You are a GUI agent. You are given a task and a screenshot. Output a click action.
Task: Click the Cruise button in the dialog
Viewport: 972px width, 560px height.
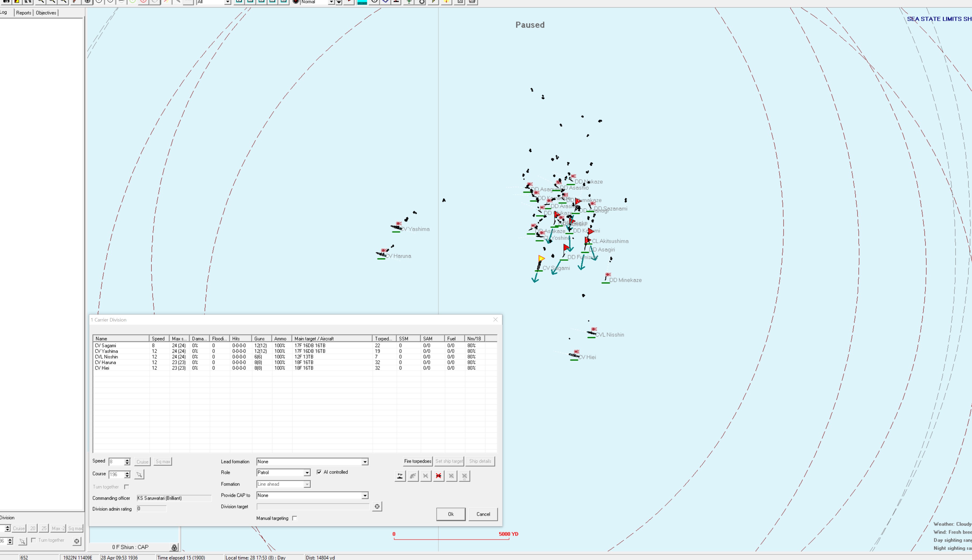pos(142,462)
